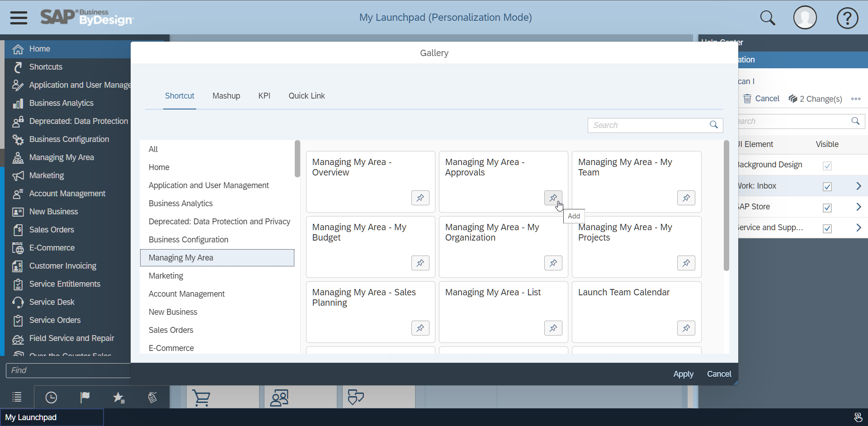The width and height of the screenshot is (868, 426).
Task: Click the shortcut tiles scrollbar
Action: click(x=726, y=206)
